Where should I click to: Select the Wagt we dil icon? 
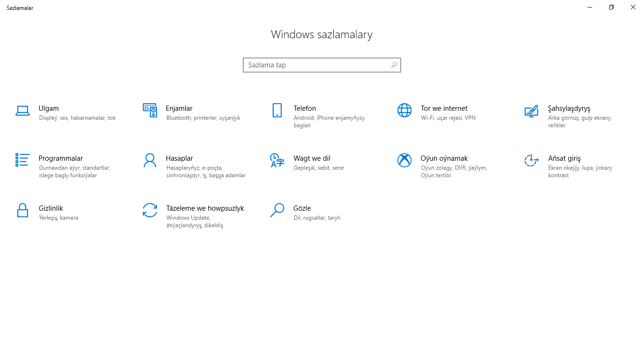pos(277,160)
